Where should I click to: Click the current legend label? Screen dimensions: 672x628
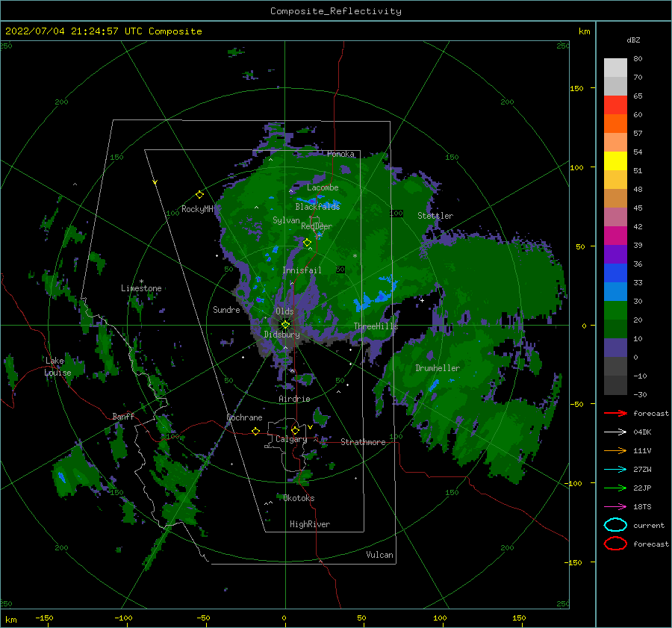point(649,525)
